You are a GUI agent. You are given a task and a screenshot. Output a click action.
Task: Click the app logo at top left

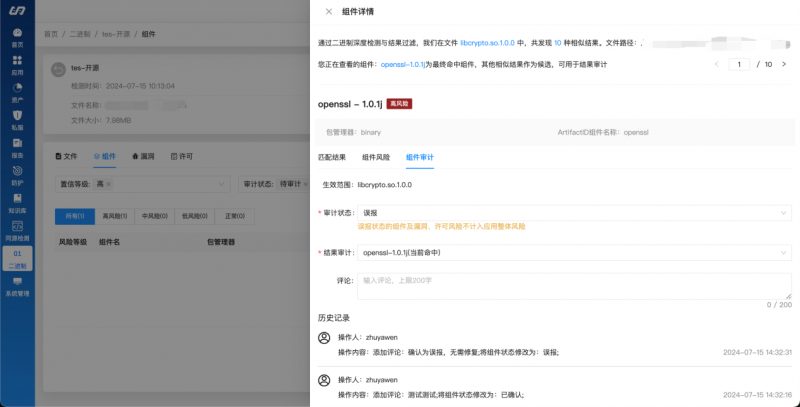[17, 11]
